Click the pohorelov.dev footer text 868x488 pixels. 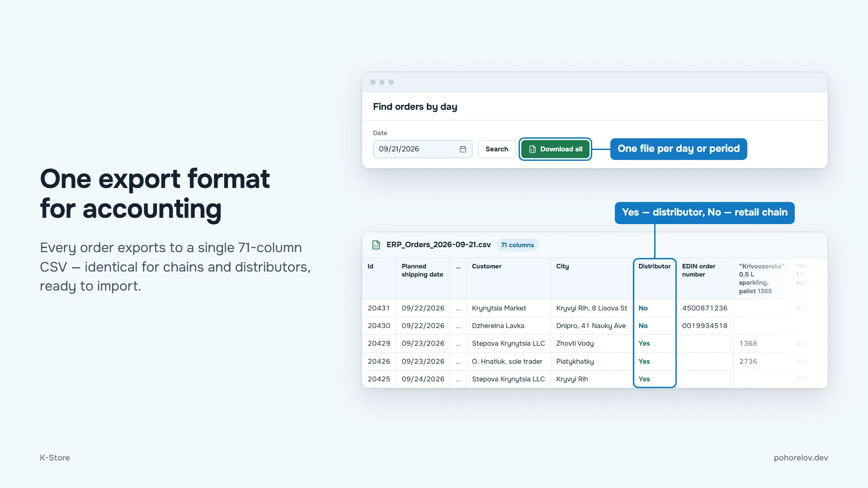point(801,458)
